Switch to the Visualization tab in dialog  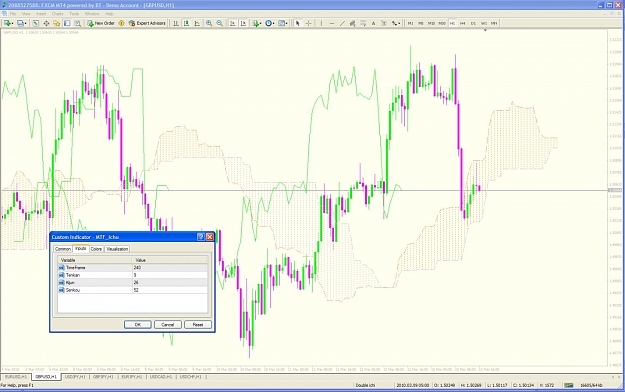[x=117, y=249]
